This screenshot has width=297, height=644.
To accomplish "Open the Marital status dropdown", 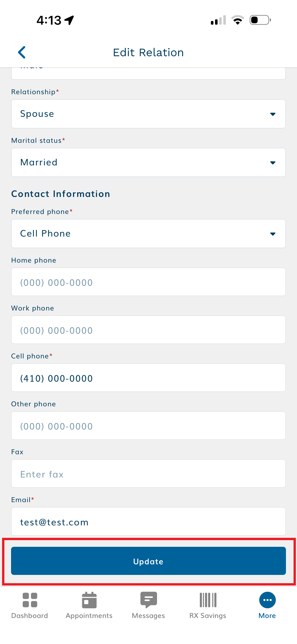I will 148,163.
